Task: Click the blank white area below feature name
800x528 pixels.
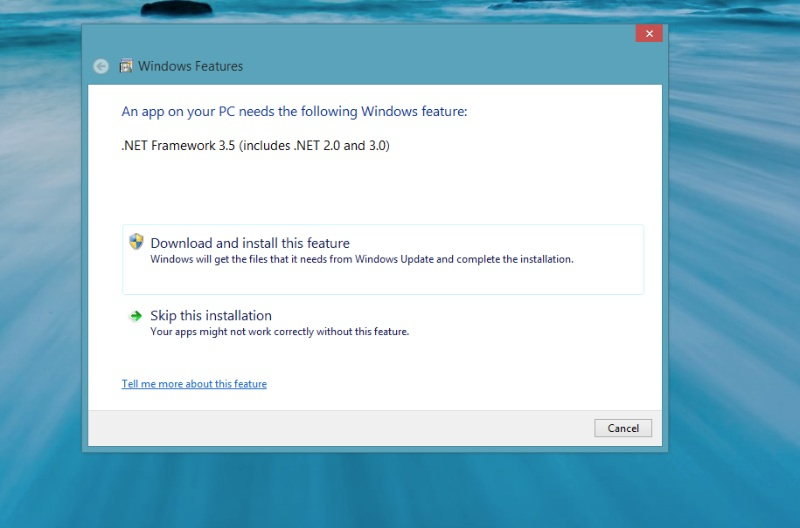Action: point(380,190)
